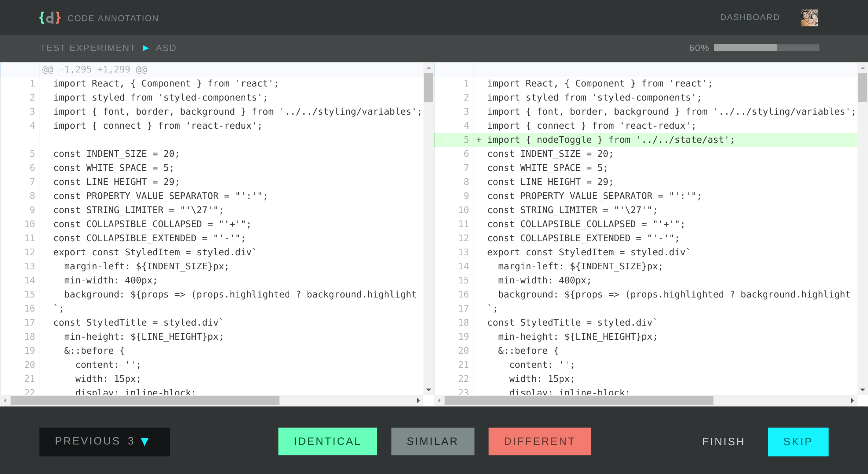
Task: Click the Finish link
Action: (x=723, y=442)
